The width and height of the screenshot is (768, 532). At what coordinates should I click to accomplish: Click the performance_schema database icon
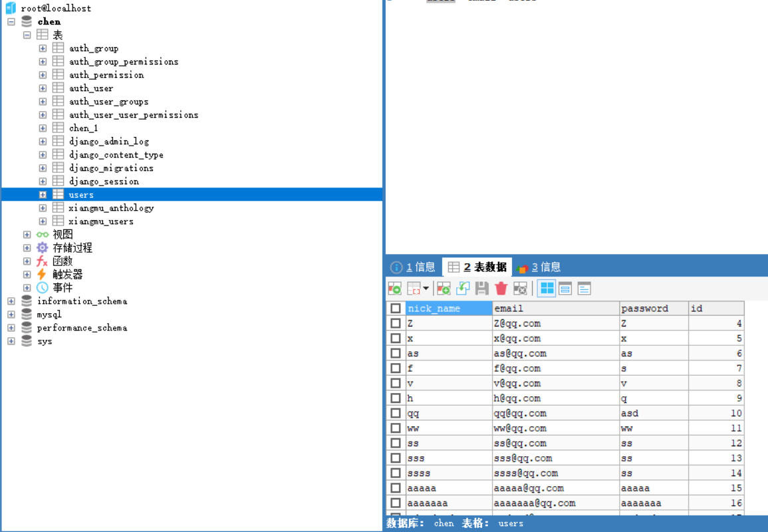[x=27, y=327]
